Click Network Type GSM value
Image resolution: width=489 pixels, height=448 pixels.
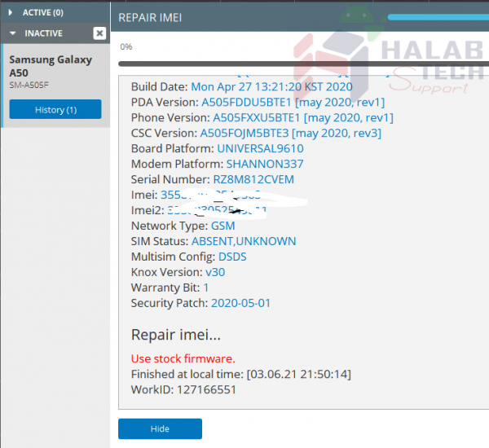[x=223, y=226]
